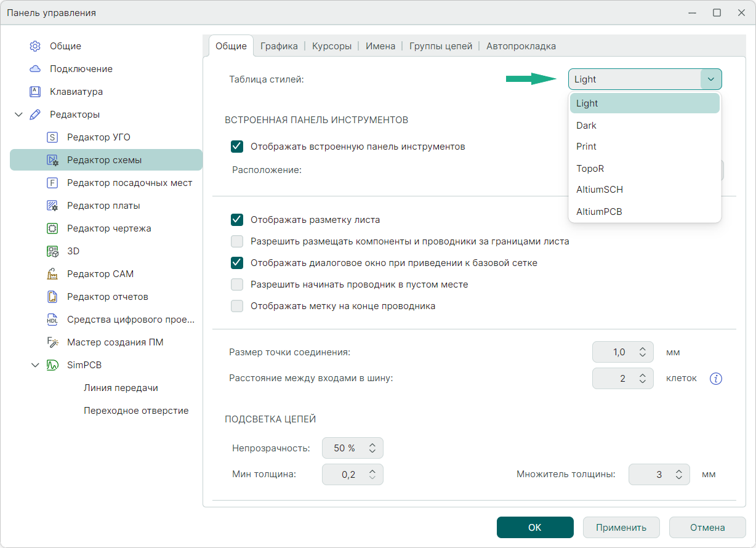The width and height of the screenshot is (756, 548).
Task: Disable Отображать разметку листа checkbox
Action: point(237,220)
